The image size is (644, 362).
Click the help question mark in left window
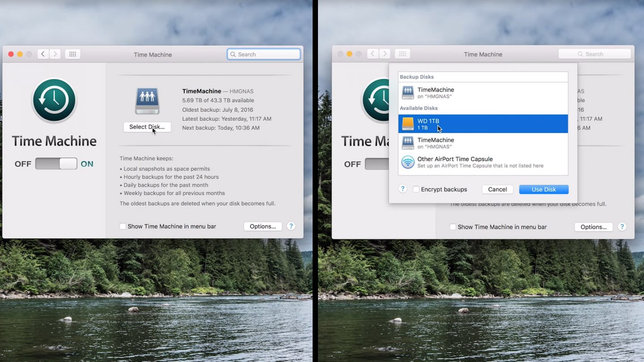(291, 226)
